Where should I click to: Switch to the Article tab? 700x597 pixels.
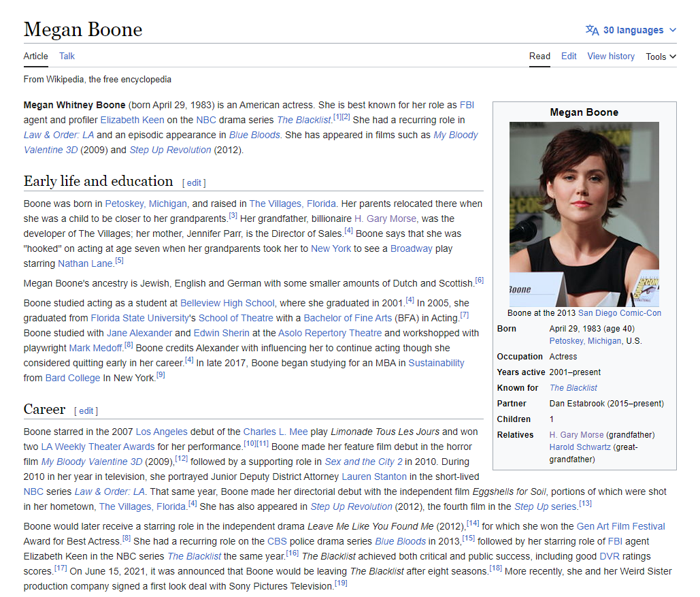pyautogui.click(x=35, y=57)
